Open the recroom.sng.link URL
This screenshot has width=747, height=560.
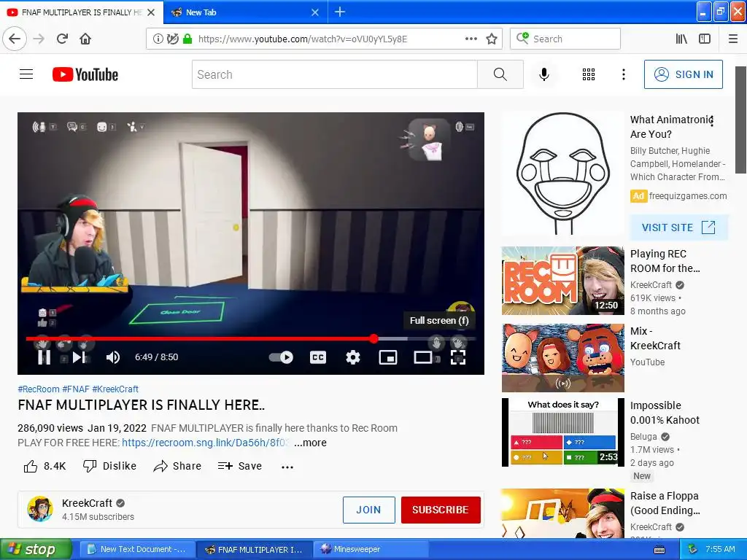[x=205, y=443]
